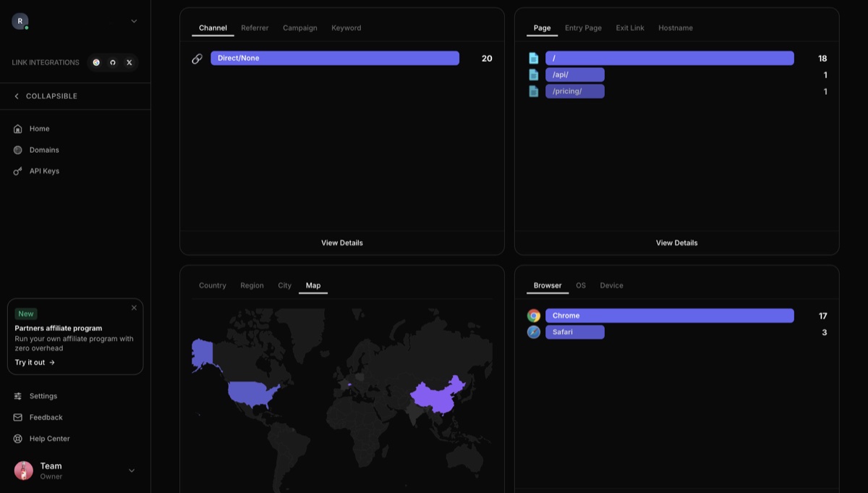Select the OS tab
The height and width of the screenshot is (493, 868).
581,285
